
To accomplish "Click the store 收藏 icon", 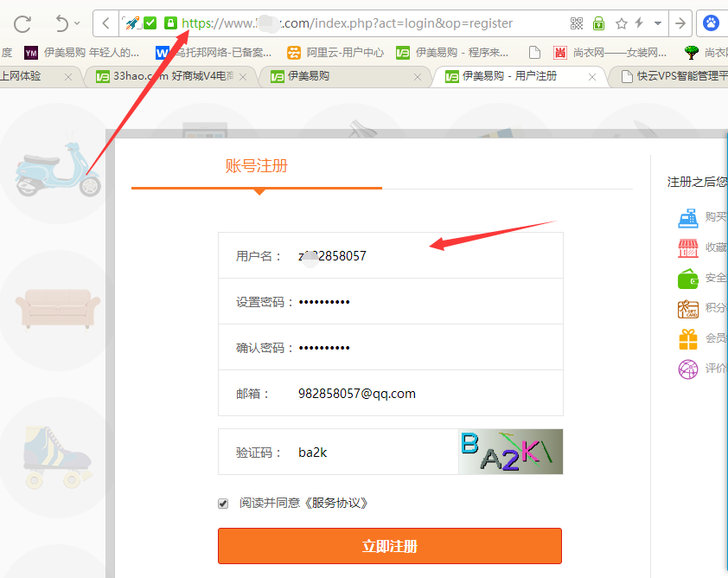I will point(688,248).
